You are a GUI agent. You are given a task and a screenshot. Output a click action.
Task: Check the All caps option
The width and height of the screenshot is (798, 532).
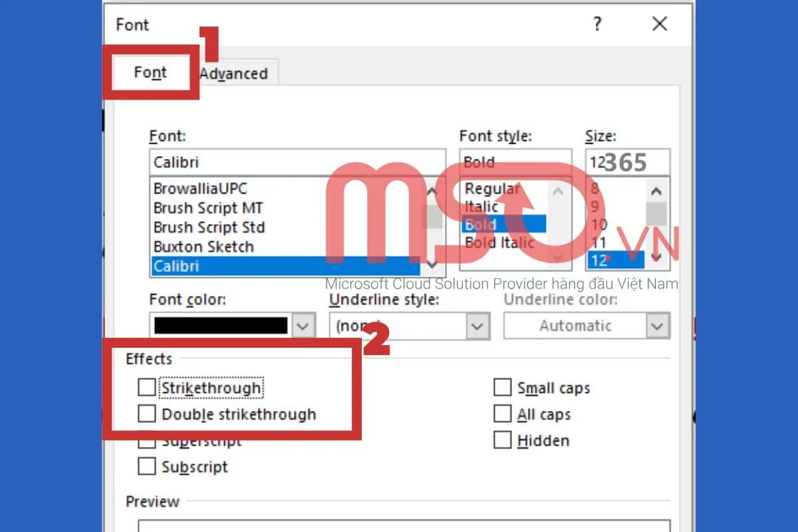(x=503, y=414)
